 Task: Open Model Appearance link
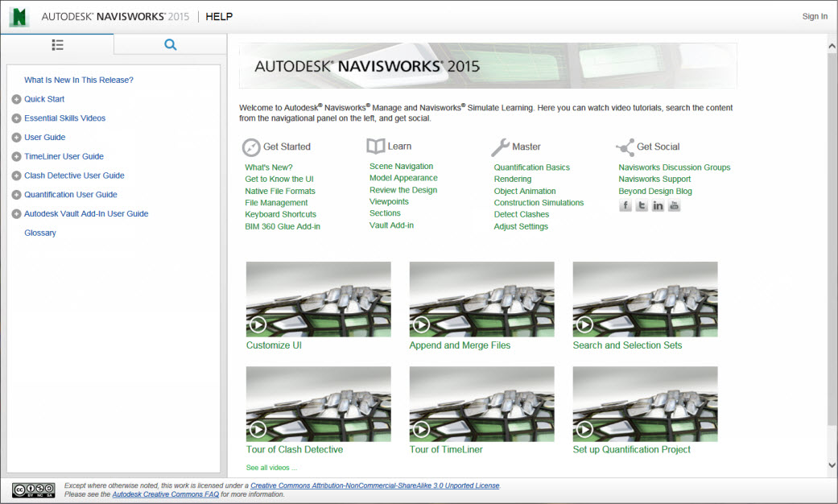tap(403, 178)
